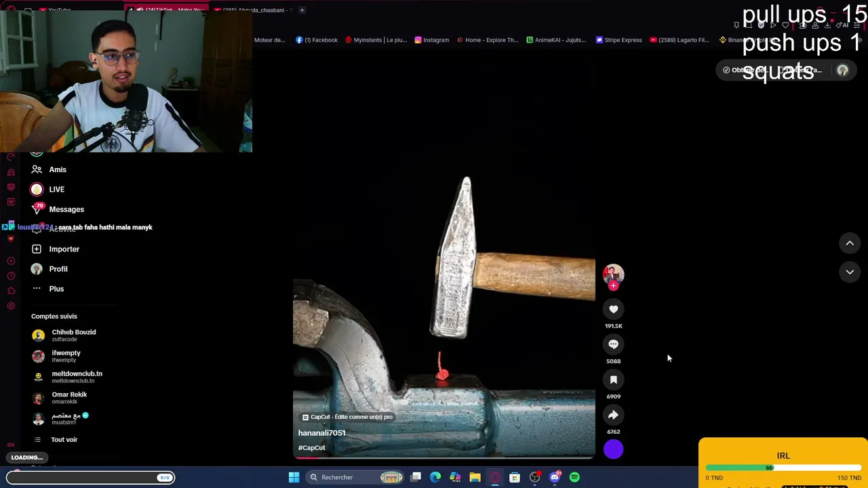Open LIVE in the TikTok sidebar

[x=47, y=189]
